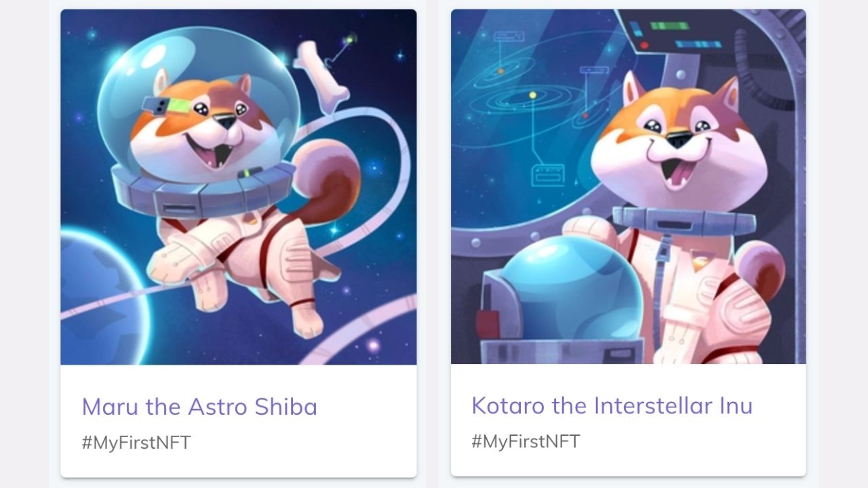Click the white footer area of Kotaro's card
Viewport: 868px width, 488px height.
coord(629,420)
